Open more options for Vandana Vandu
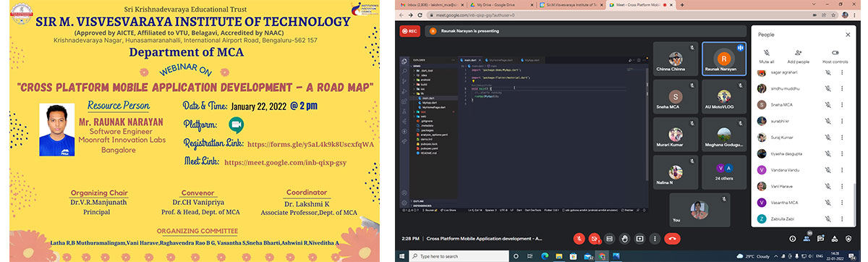This screenshot has width=868, height=262. click(x=842, y=169)
